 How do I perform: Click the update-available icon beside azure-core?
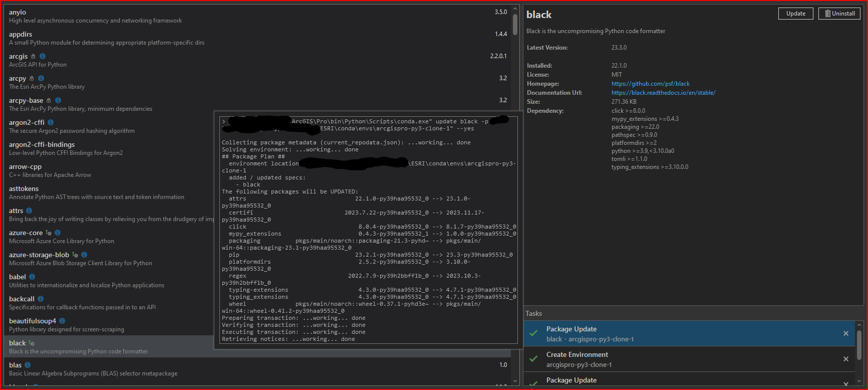click(x=49, y=233)
